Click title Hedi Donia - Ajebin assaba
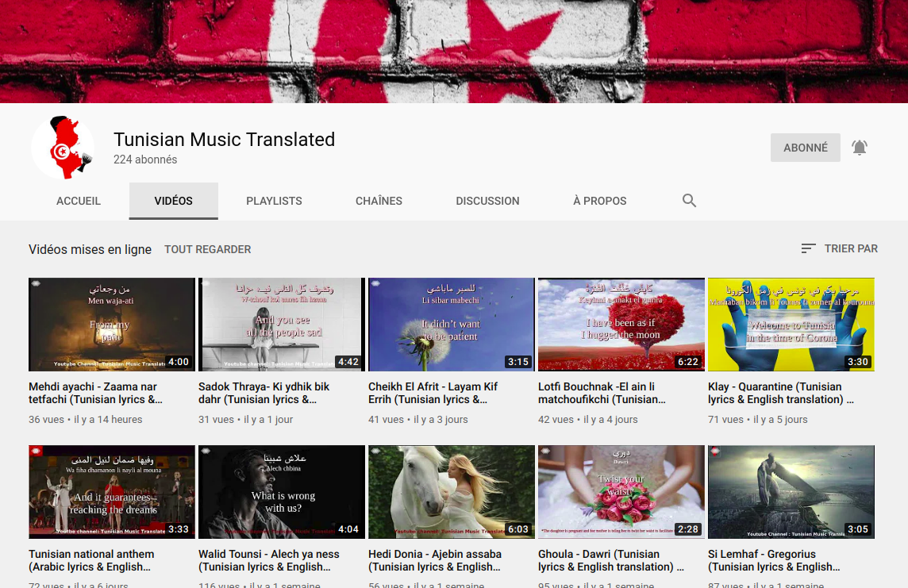This screenshot has height=588, width=908. coord(435,560)
